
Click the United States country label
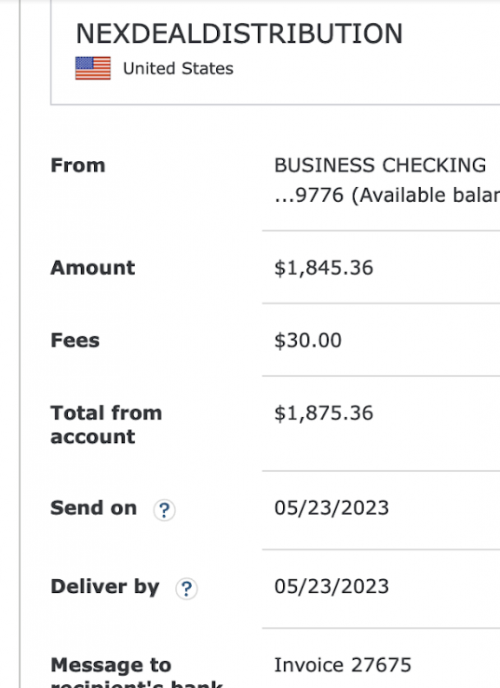pyautogui.click(x=178, y=68)
